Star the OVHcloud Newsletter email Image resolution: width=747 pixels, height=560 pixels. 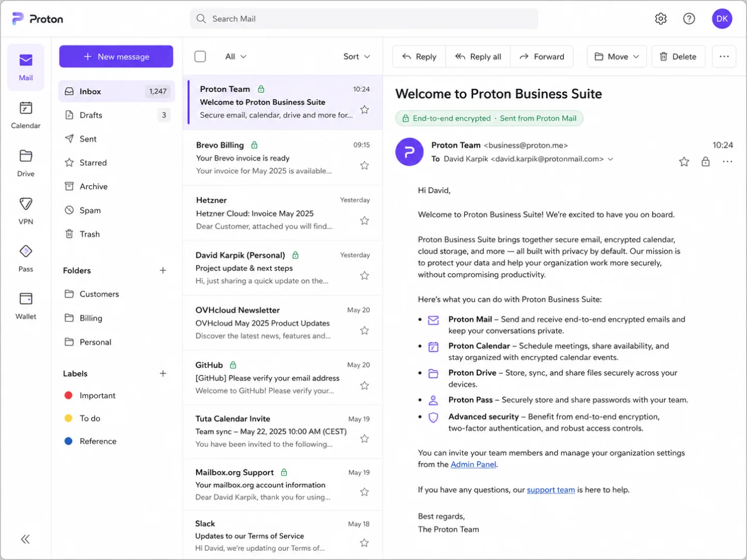[365, 330]
